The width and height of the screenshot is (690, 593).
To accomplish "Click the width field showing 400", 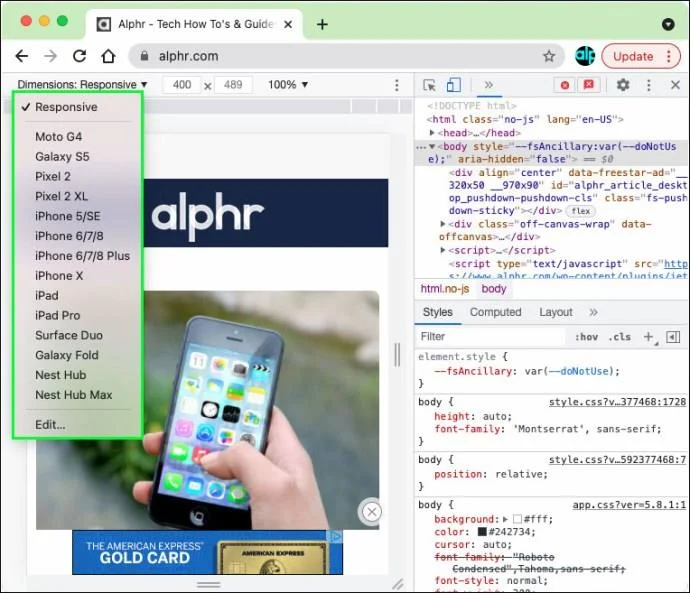I will pyautogui.click(x=182, y=84).
